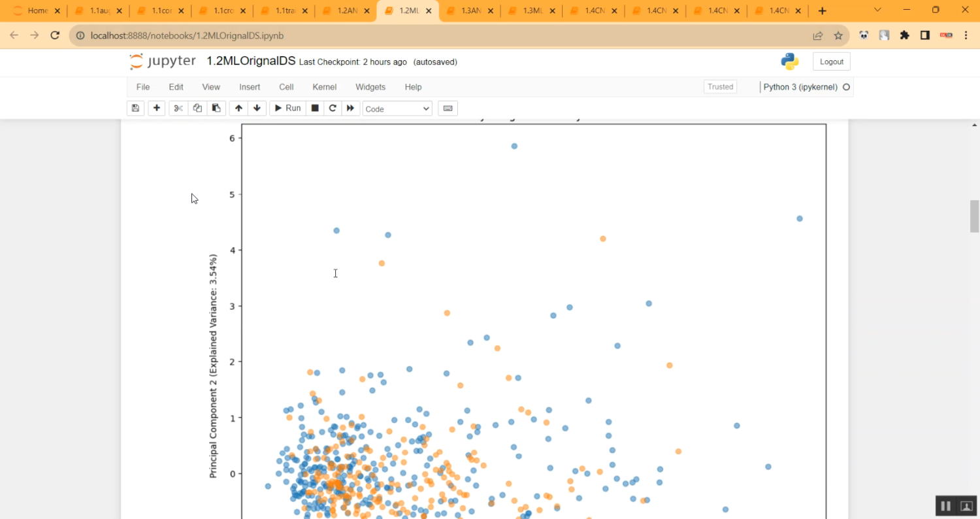Restart kernel and run all cells

351,109
